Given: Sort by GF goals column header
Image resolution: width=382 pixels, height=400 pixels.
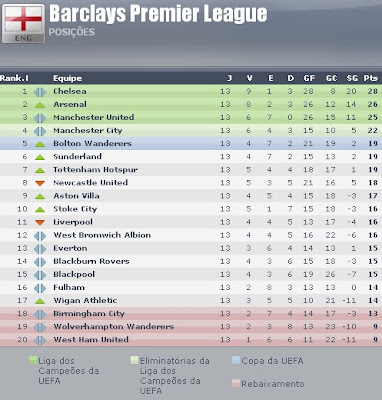Looking at the screenshot, I should (309, 78).
